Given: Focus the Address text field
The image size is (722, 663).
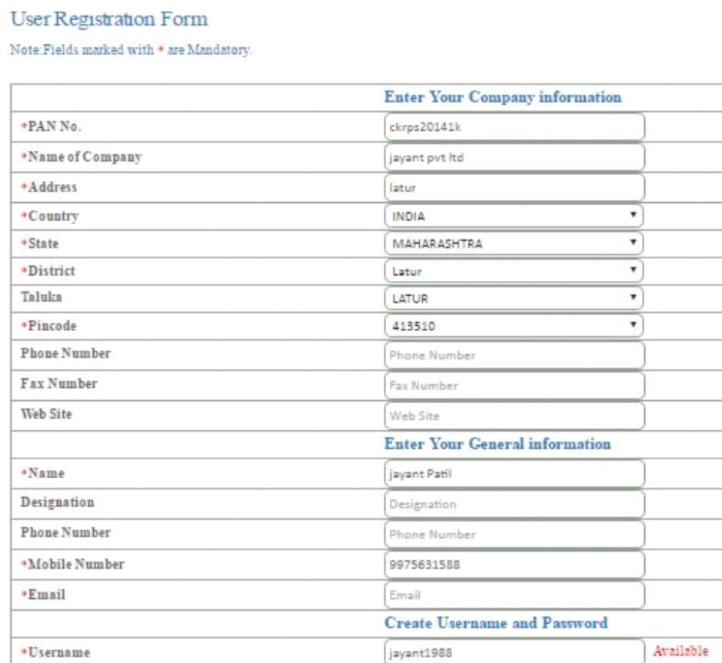Looking at the screenshot, I should (514, 187).
